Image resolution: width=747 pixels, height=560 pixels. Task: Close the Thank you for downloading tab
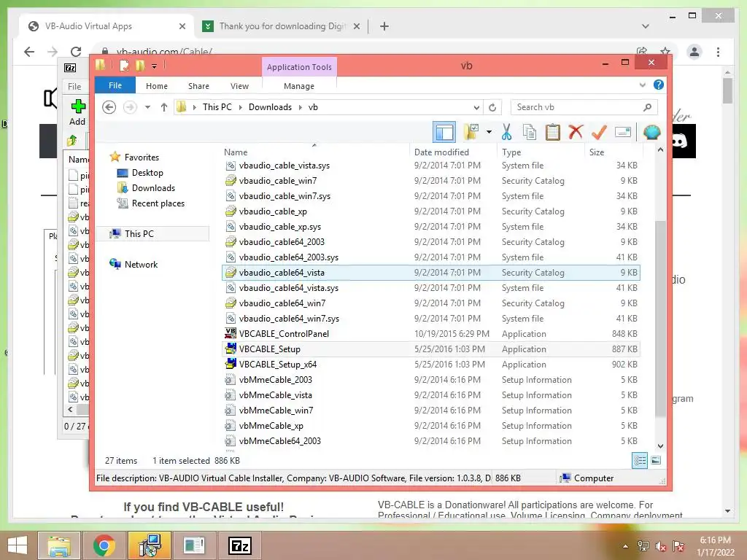(356, 26)
